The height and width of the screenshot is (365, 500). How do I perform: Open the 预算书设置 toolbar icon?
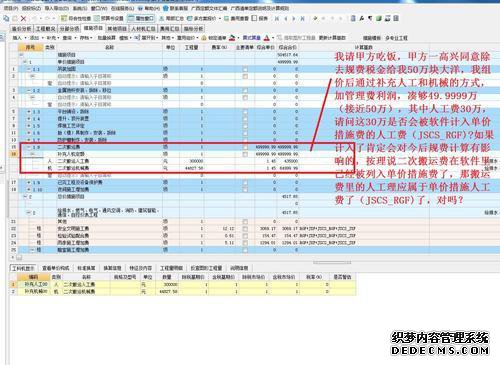(109, 19)
